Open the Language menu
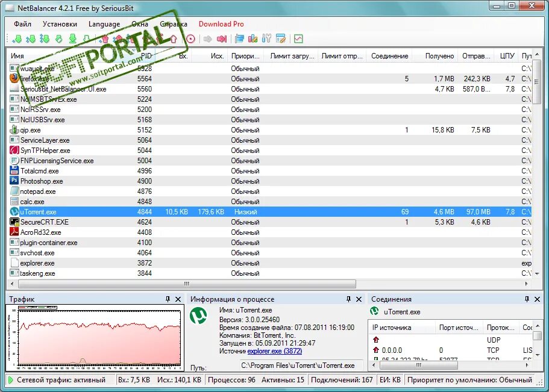Viewport: 549px width, 392px height. coord(104,24)
